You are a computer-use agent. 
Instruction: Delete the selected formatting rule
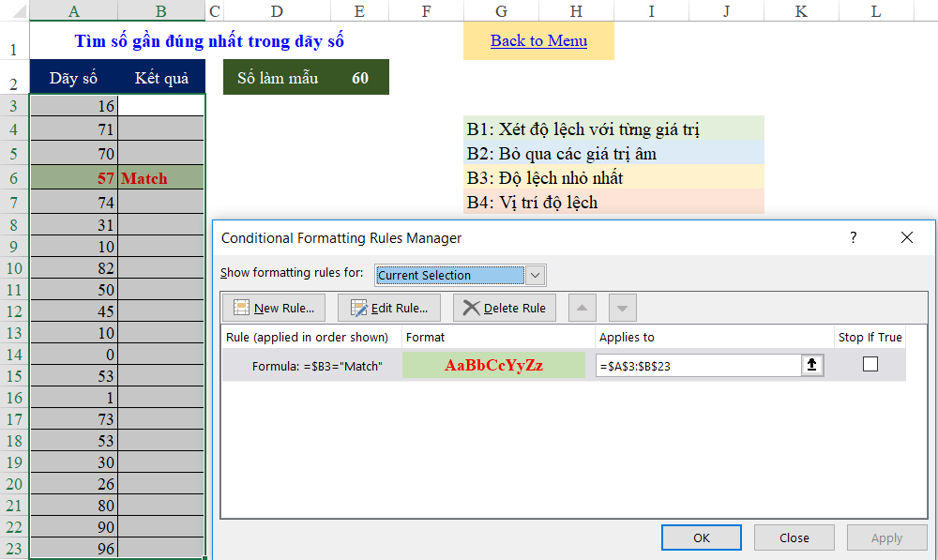[x=505, y=308]
